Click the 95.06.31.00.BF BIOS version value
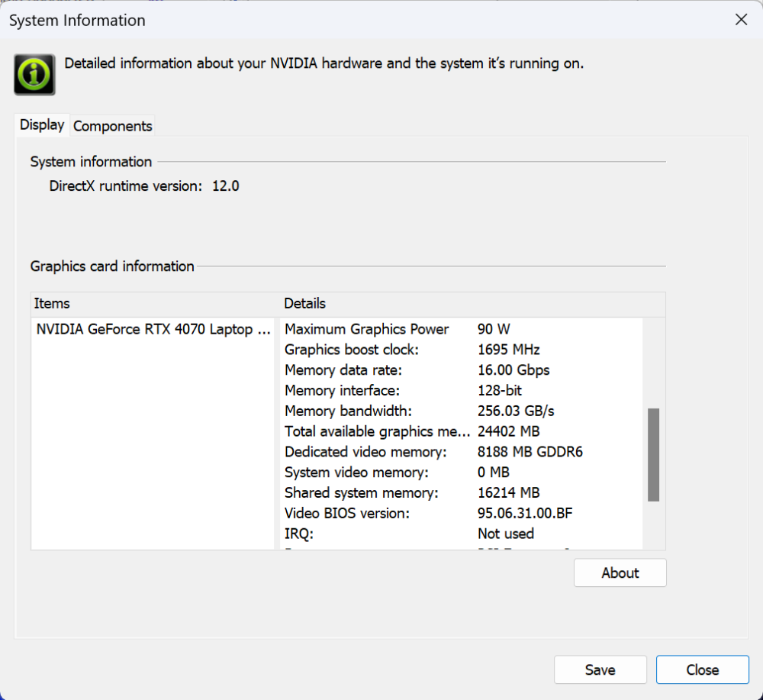The image size is (763, 700). click(525, 514)
